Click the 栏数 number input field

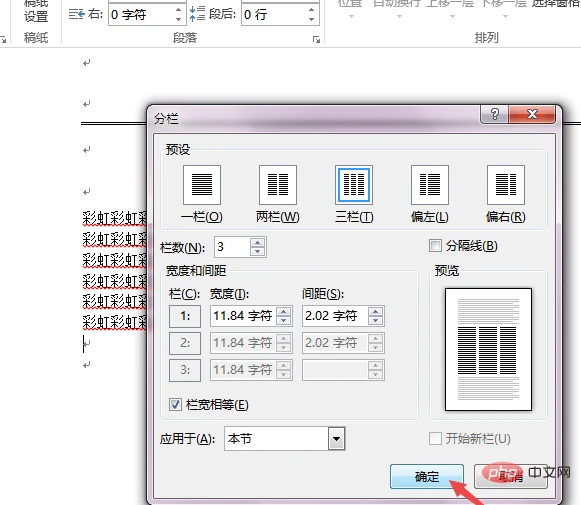tap(232, 247)
